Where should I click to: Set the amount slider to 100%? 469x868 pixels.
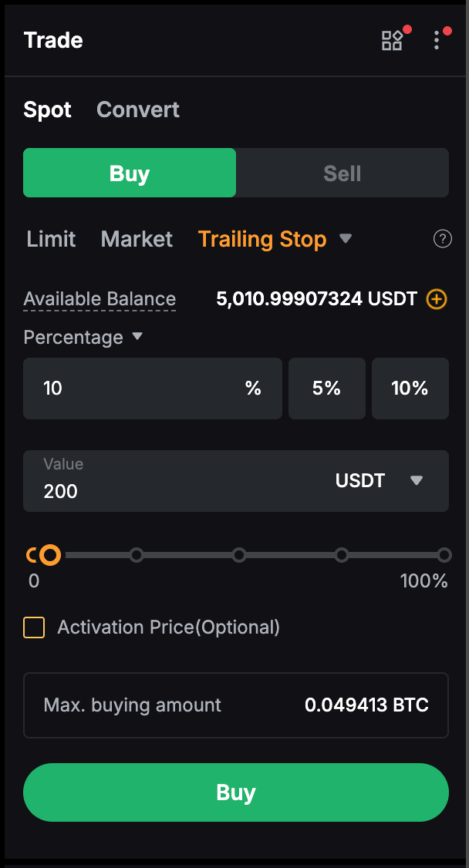444,555
